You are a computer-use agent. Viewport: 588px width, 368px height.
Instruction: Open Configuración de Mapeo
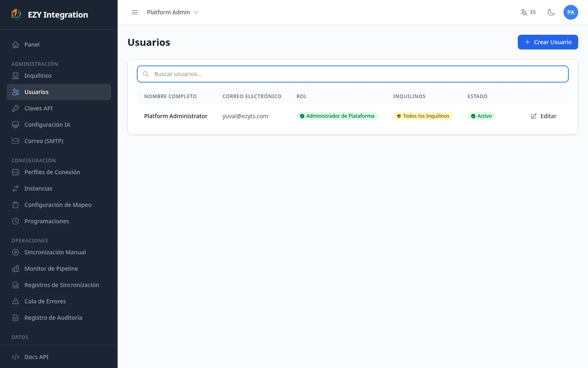click(59, 205)
